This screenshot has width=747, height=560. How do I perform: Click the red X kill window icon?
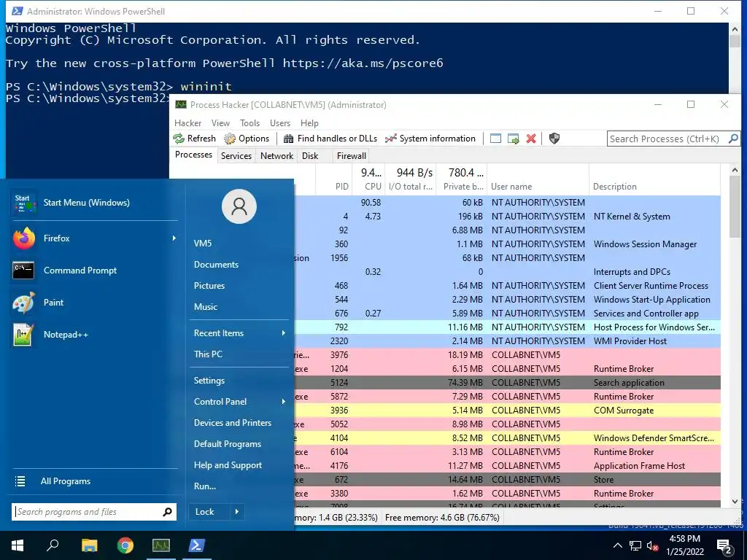click(x=531, y=139)
